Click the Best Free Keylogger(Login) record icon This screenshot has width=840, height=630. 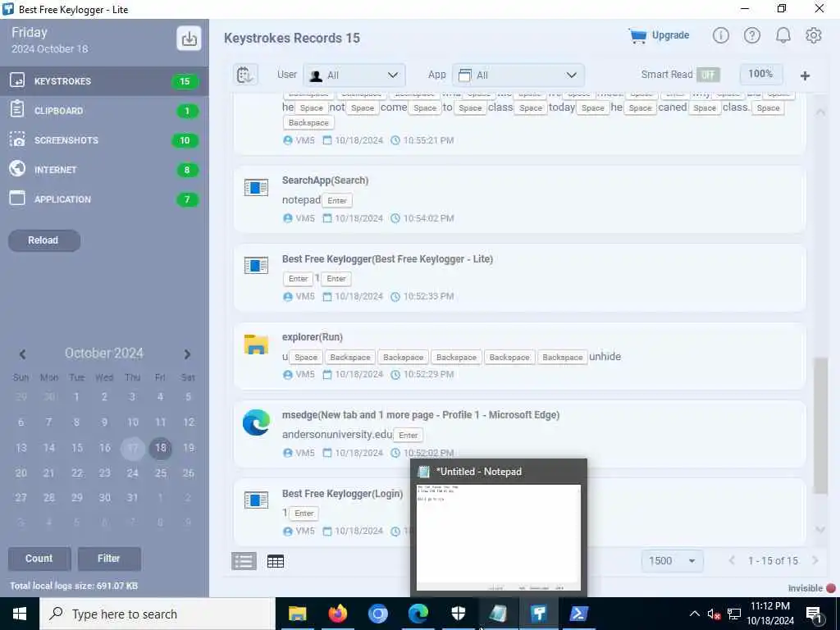pyautogui.click(x=256, y=500)
